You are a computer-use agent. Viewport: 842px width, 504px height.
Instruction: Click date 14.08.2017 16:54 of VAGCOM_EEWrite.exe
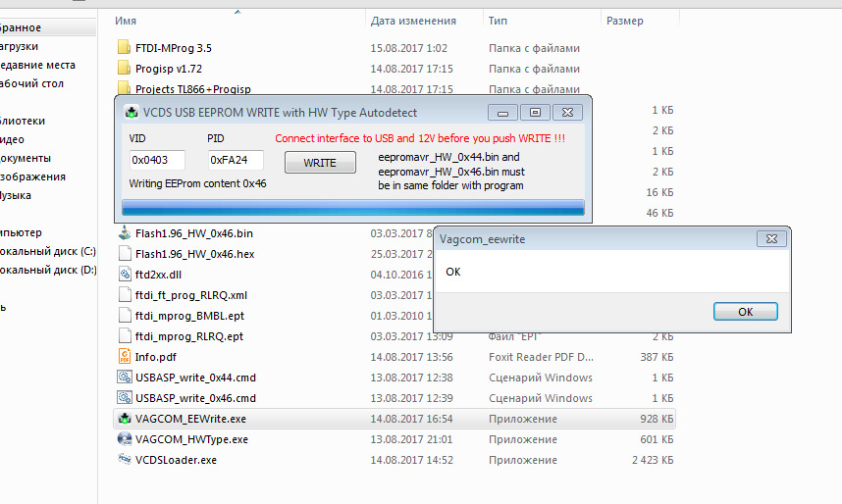coord(411,419)
